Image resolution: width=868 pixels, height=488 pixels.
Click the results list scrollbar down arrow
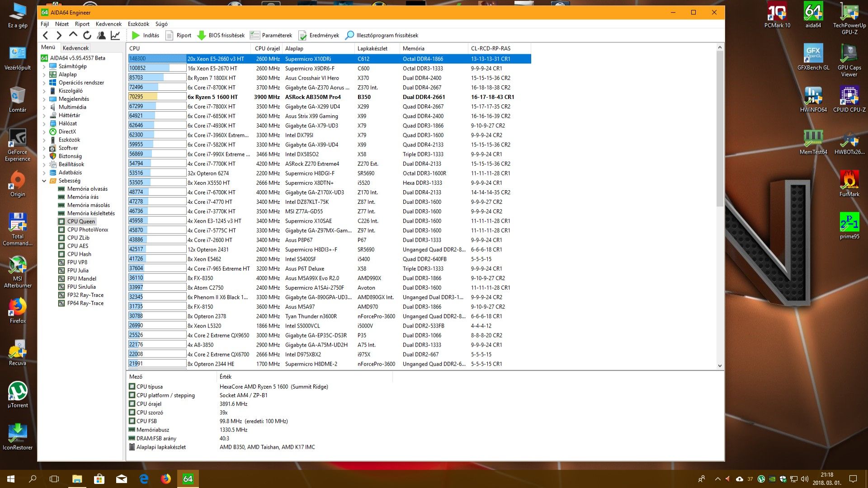pyautogui.click(x=720, y=366)
